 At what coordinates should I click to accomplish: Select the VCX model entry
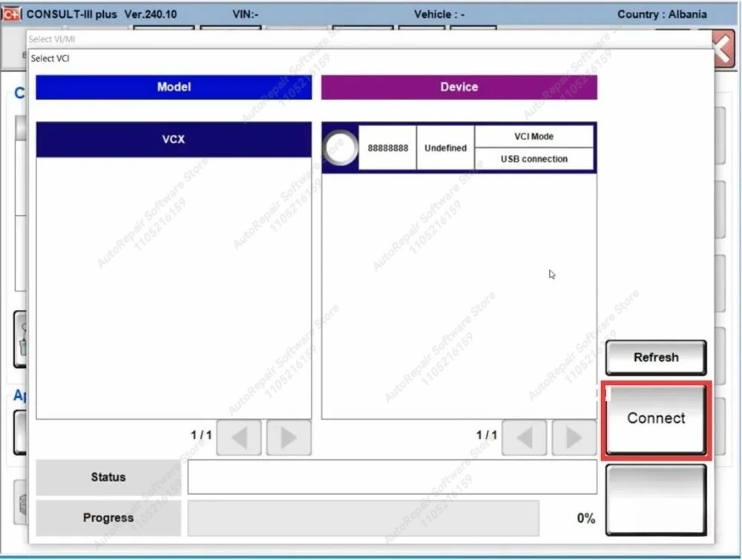click(173, 139)
